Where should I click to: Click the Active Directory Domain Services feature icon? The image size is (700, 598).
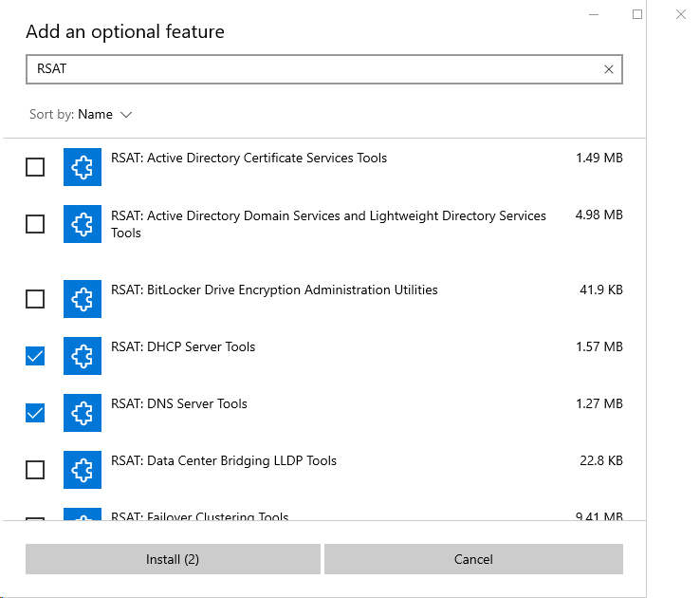point(82,224)
